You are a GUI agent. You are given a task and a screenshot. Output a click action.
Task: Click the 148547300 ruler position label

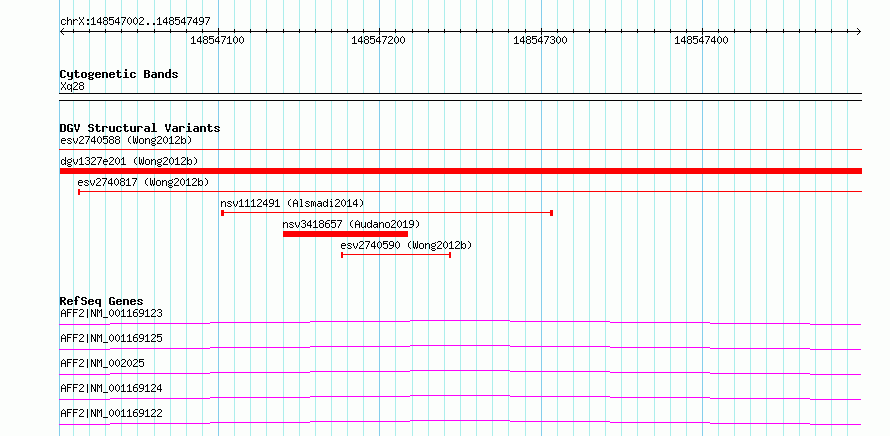coord(540,40)
